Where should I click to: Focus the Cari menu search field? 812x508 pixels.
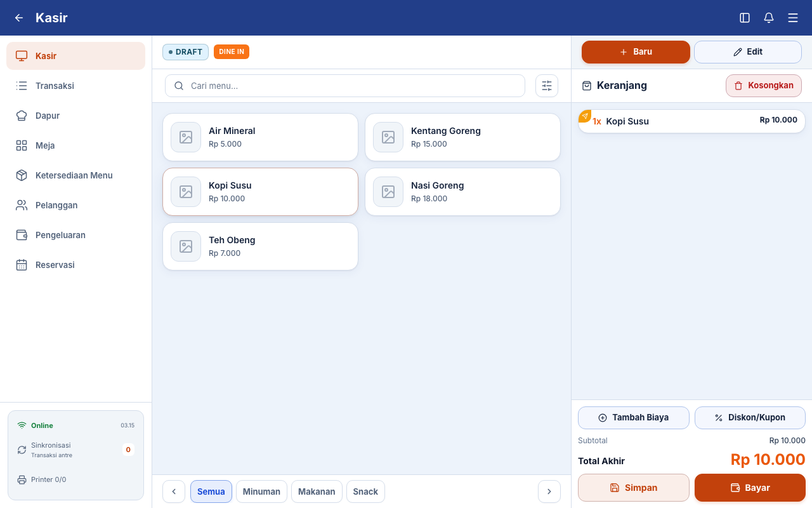point(345,86)
